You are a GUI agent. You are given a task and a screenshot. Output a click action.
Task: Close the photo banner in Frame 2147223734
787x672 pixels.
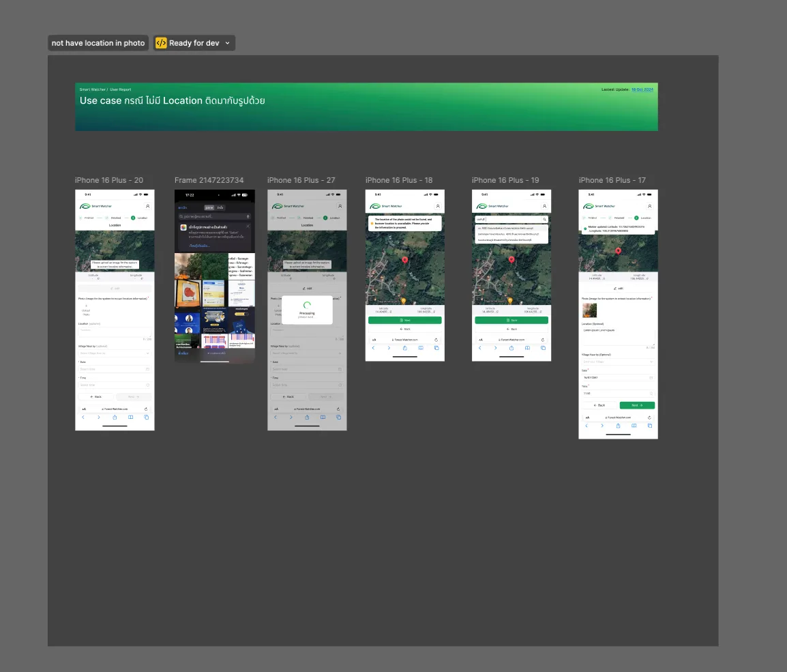pyautogui.click(x=248, y=227)
